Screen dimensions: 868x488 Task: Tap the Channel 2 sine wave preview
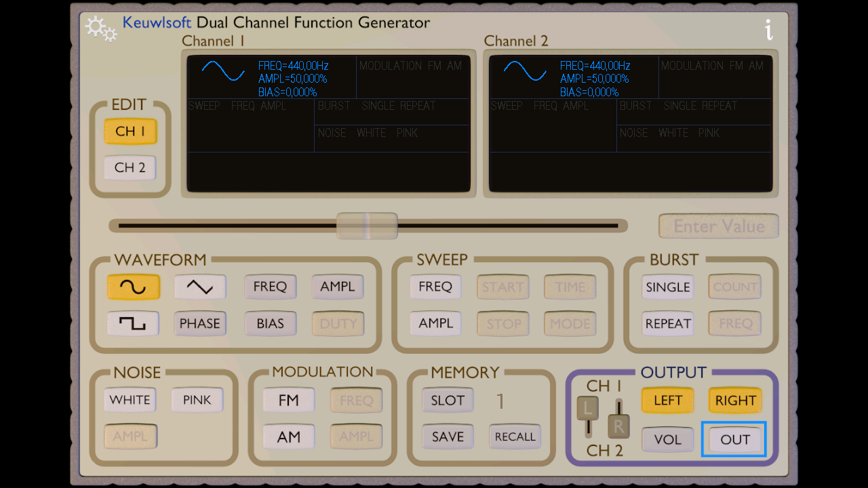(x=525, y=70)
